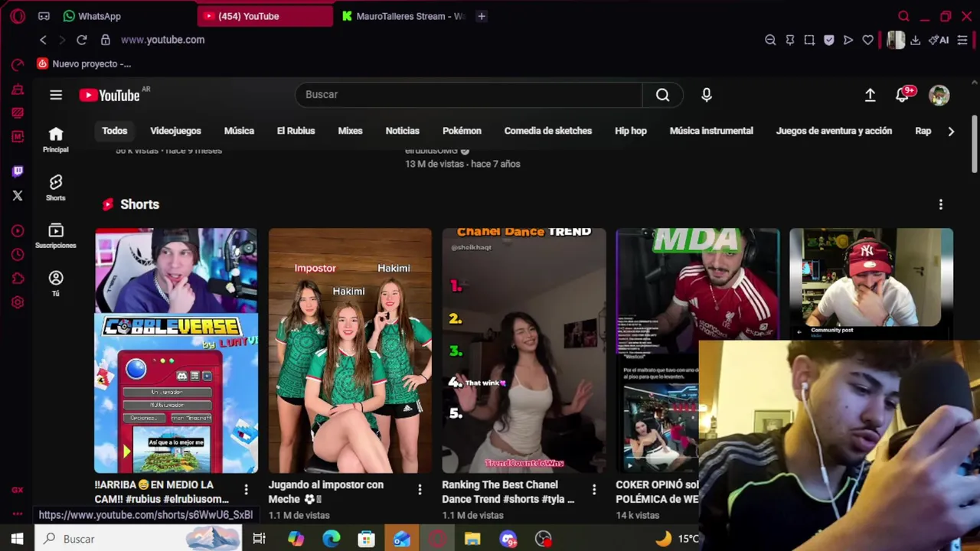Click the YouTube search magnifier button

pos(662,95)
